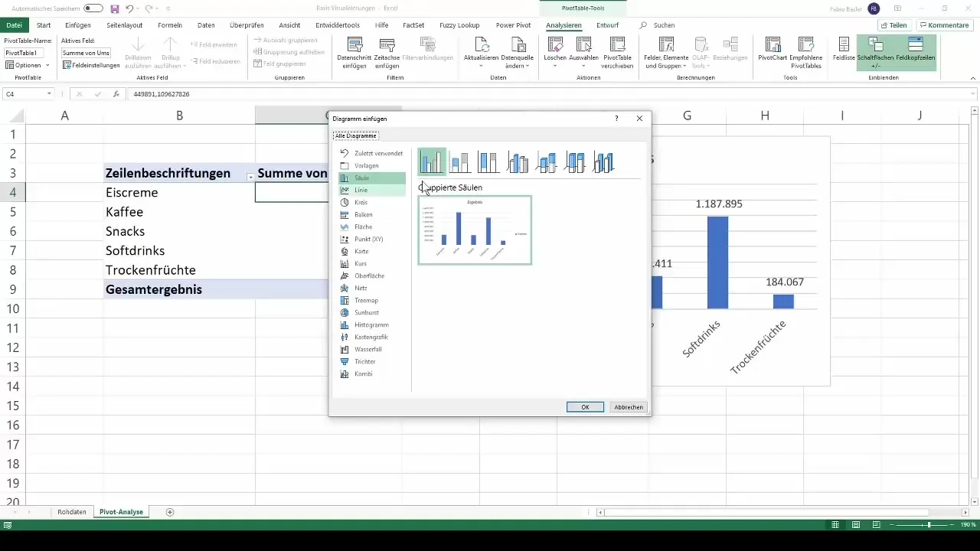This screenshot has width=980, height=551.
Task: Open Zeilenbeschriftungen filter dropdown
Action: point(250,176)
